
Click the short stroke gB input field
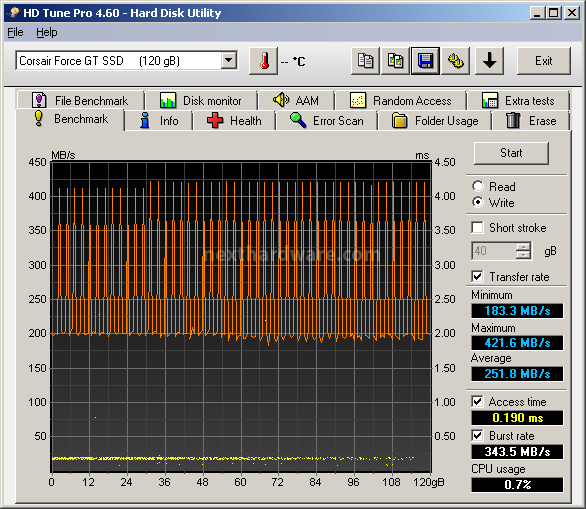click(494, 251)
